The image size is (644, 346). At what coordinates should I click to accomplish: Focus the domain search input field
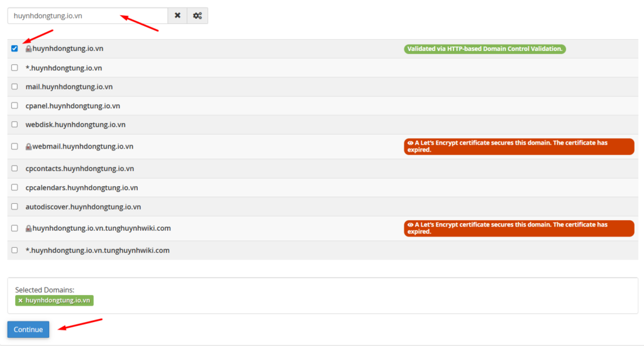coord(87,16)
